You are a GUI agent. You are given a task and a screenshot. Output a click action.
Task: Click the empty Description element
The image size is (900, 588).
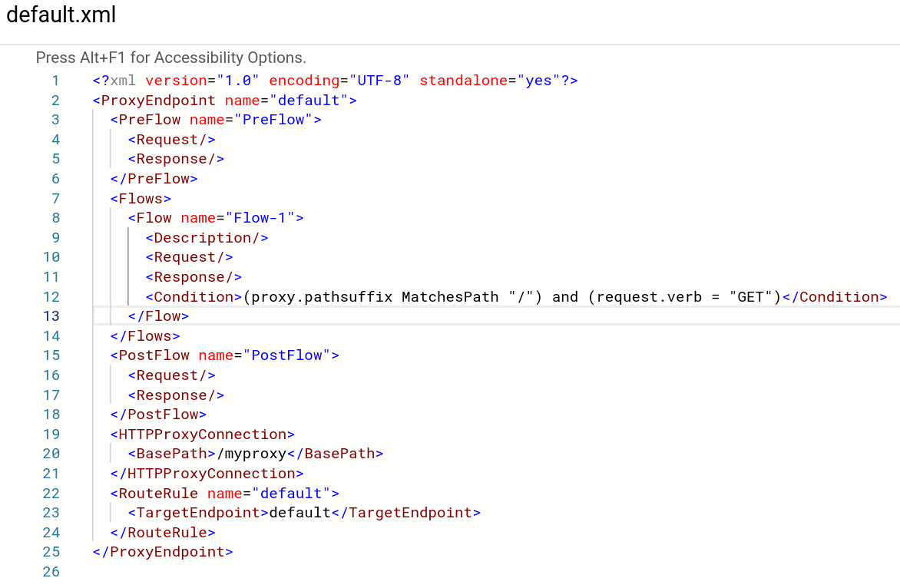(x=206, y=237)
